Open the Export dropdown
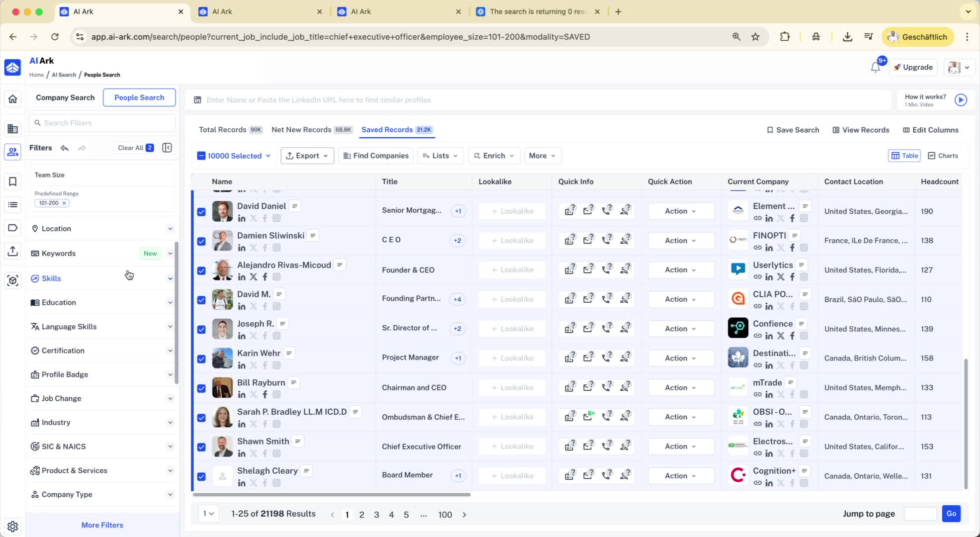Screen dimensions: 980x537 pos(307,156)
